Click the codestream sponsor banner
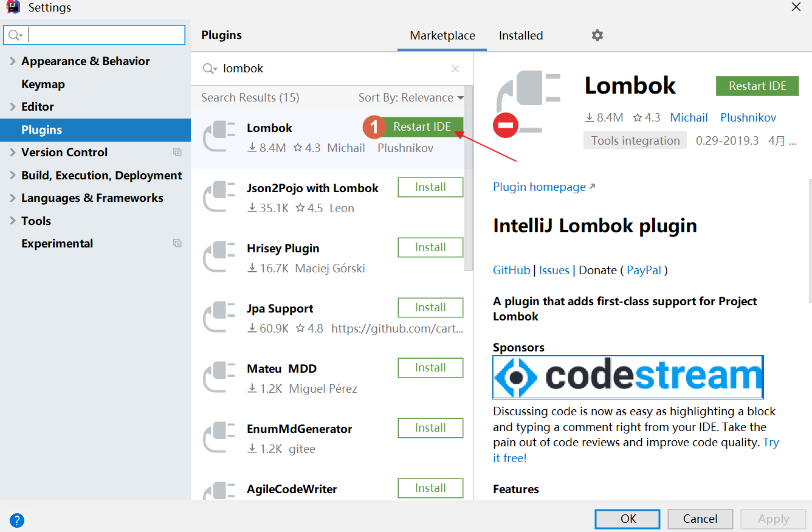This screenshot has height=532, width=812. click(x=628, y=377)
